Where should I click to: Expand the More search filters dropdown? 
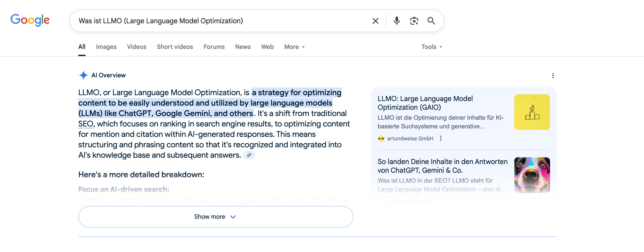coord(294,47)
